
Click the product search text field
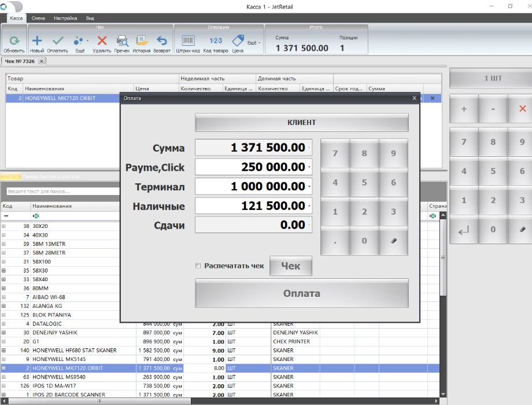tap(63, 192)
